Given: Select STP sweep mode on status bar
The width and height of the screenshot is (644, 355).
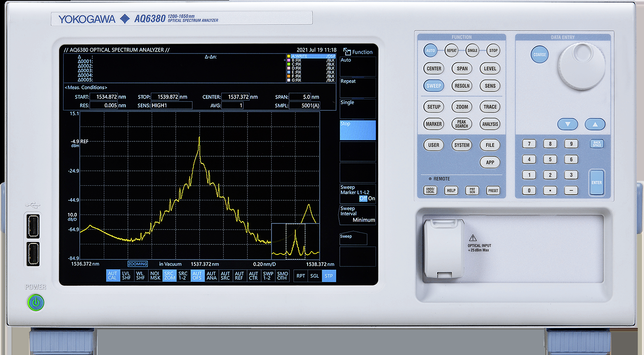Looking at the screenshot, I should coord(329,276).
